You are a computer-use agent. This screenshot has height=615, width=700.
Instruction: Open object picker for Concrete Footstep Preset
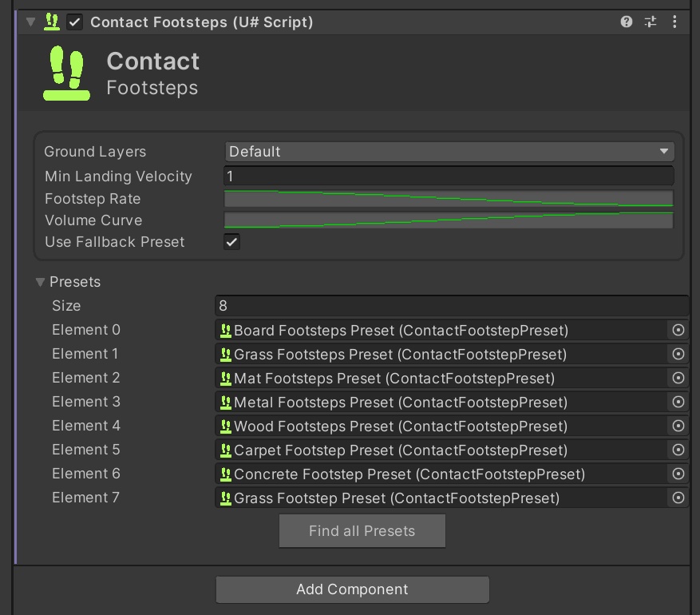(x=679, y=474)
